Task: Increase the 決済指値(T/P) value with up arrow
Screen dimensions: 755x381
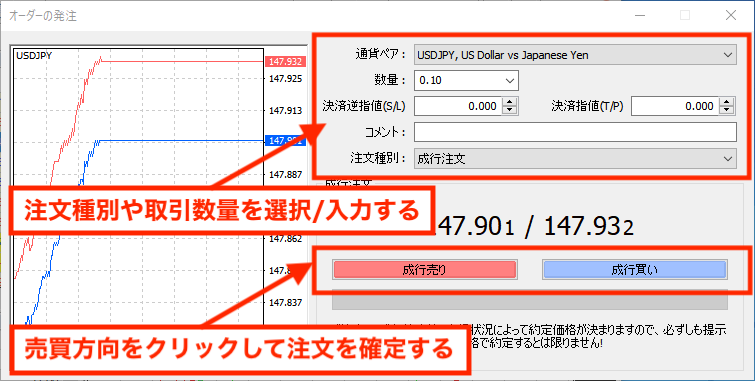Action: tap(727, 102)
